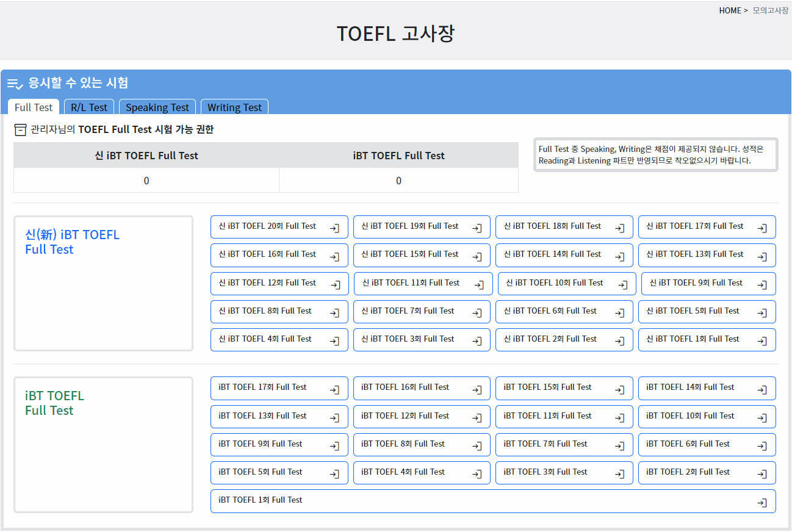This screenshot has width=792, height=532.
Task: Click enter icon on 신 iBT TOEFL 15회
Action: [x=477, y=257]
